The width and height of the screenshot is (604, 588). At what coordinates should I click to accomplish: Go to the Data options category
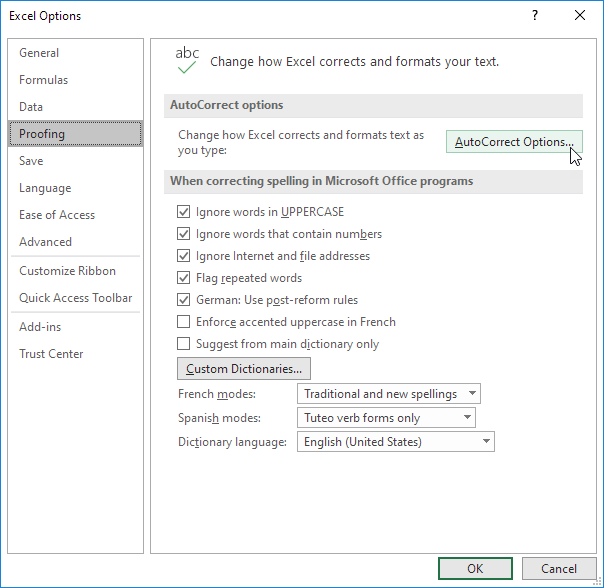click(75, 107)
